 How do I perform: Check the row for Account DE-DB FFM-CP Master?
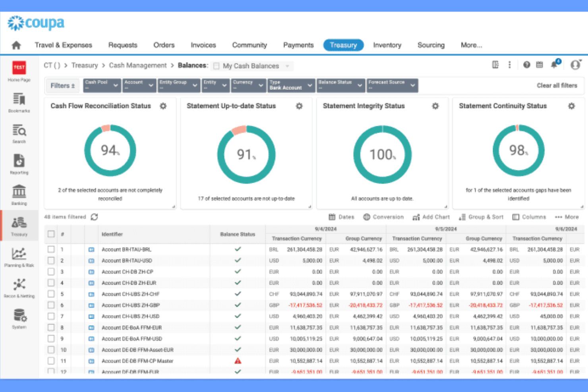coord(51,361)
